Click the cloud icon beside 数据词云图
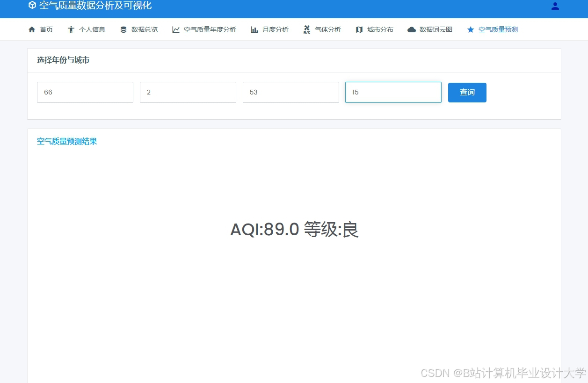This screenshot has height=383, width=588. [x=411, y=29]
